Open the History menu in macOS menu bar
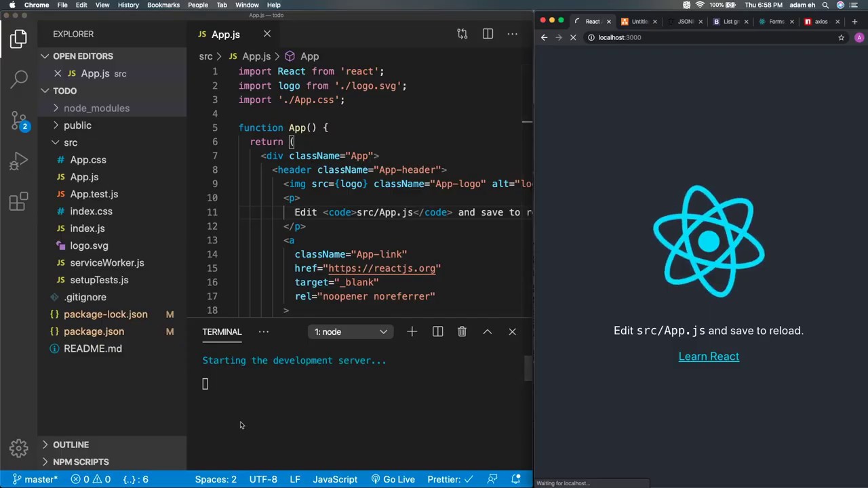 pos(128,5)
